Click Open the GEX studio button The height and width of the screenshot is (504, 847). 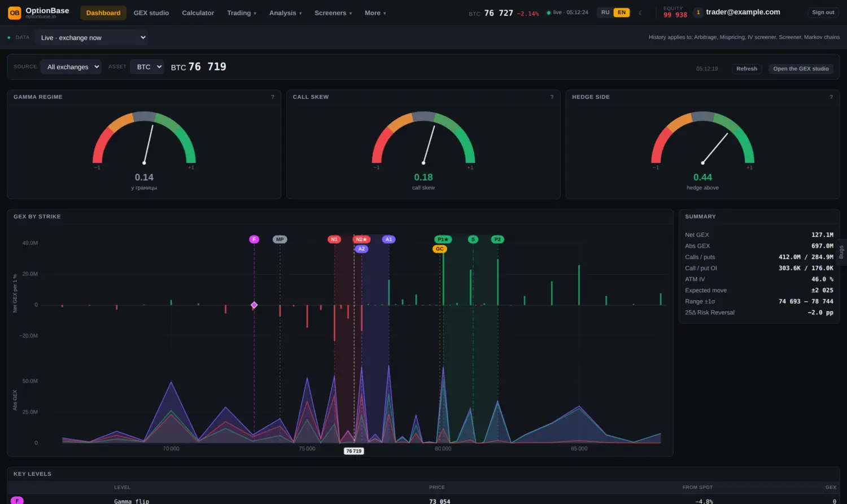(x=801, y=69)
